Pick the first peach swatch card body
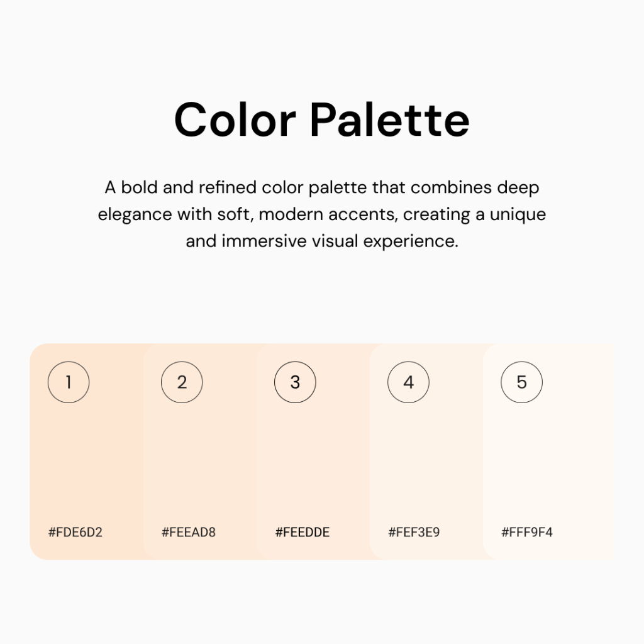 87,459
